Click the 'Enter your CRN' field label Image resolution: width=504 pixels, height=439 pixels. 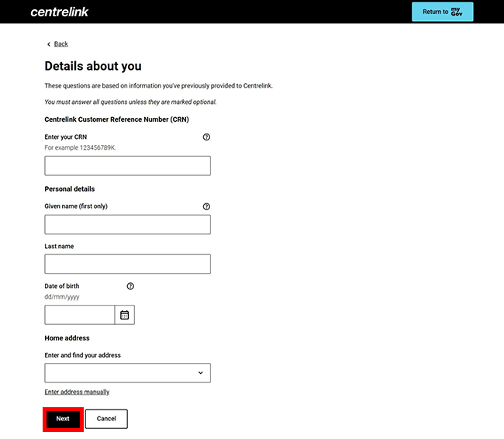[x=65, y=137]
